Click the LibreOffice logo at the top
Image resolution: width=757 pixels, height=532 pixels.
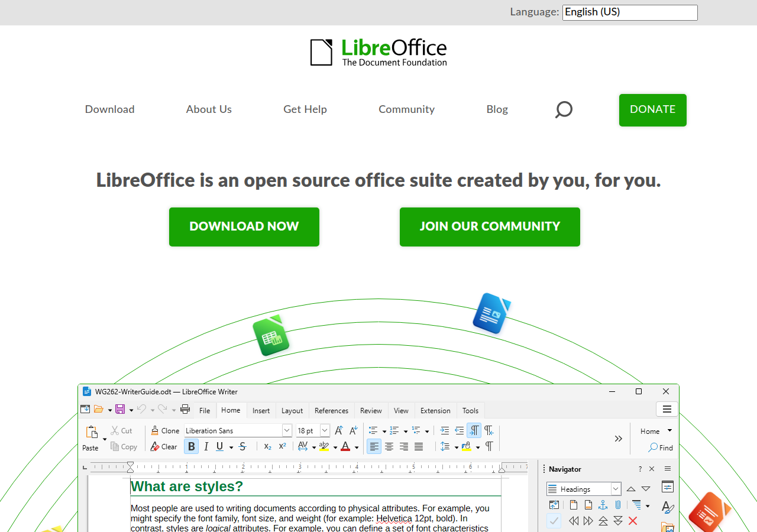[x=378, y=53]
